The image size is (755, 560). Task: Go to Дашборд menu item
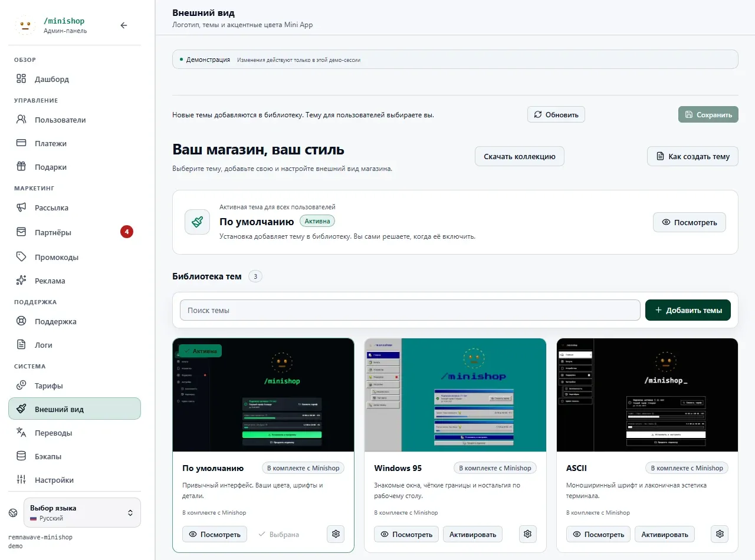[74, 79]
